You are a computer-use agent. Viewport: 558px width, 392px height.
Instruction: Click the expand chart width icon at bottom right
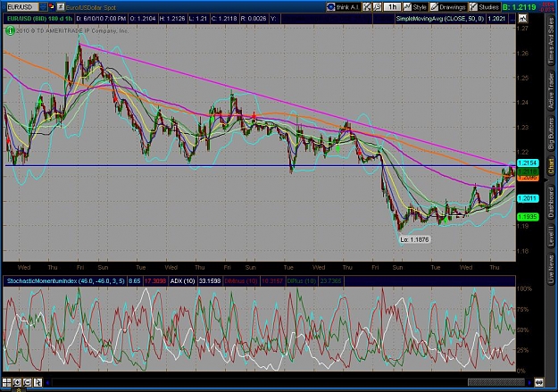(539, 383)
